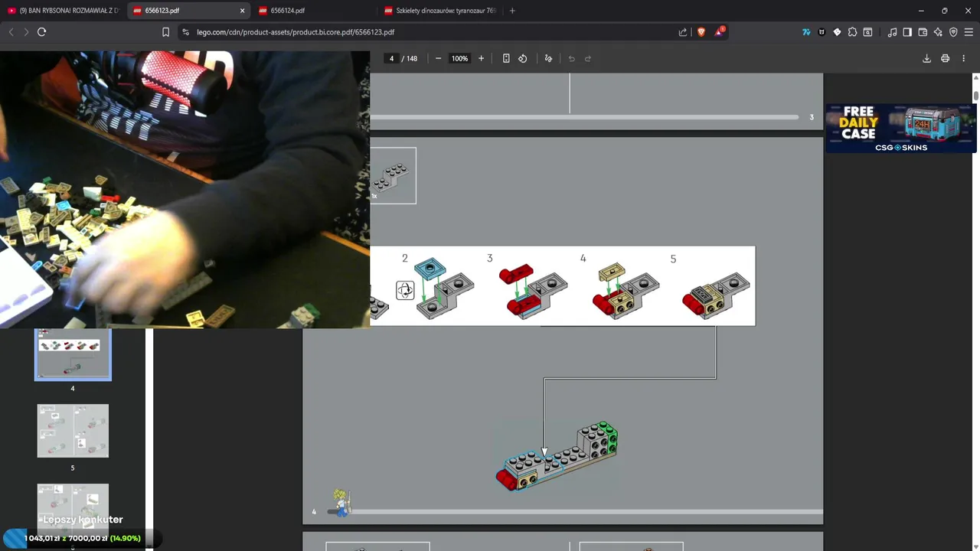Reload the current page
Viewport: 980px width, 551px height.
[x=41, y=32]
